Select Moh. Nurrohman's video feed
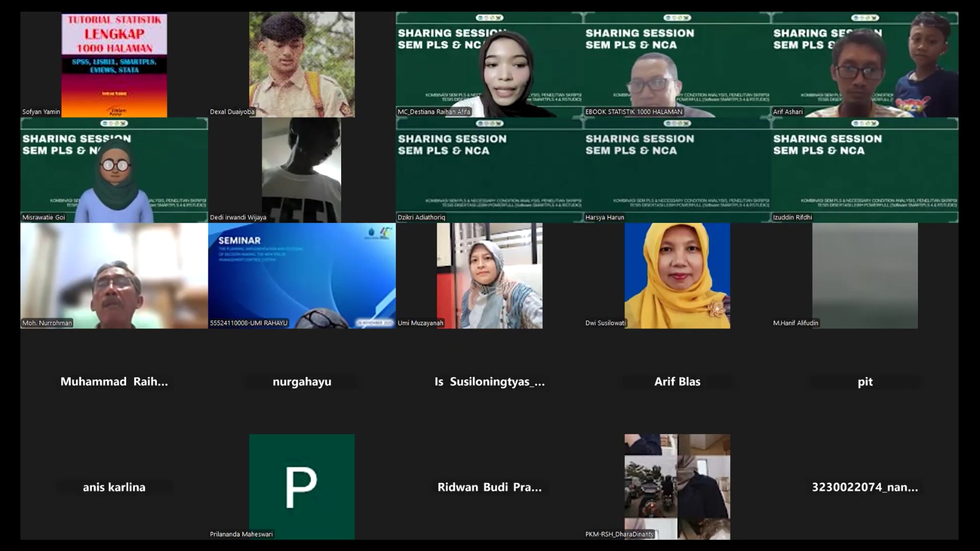 pos(114,276)
